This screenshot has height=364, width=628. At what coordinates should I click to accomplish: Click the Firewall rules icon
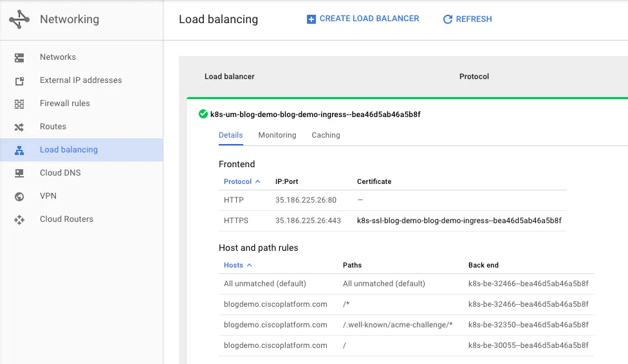point(19,104)
